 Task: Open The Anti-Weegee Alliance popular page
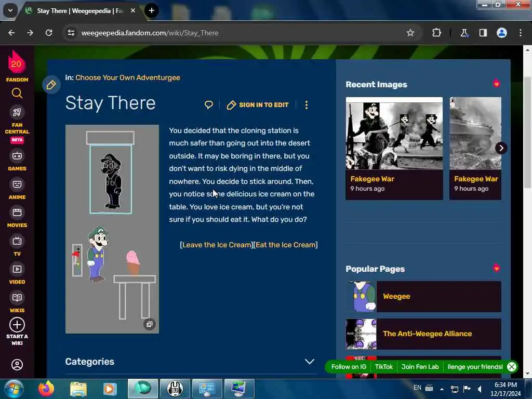[423, 334]
